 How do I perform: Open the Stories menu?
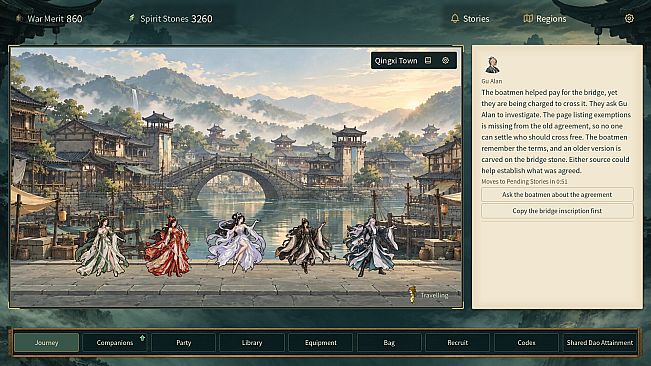click(470, 19)
